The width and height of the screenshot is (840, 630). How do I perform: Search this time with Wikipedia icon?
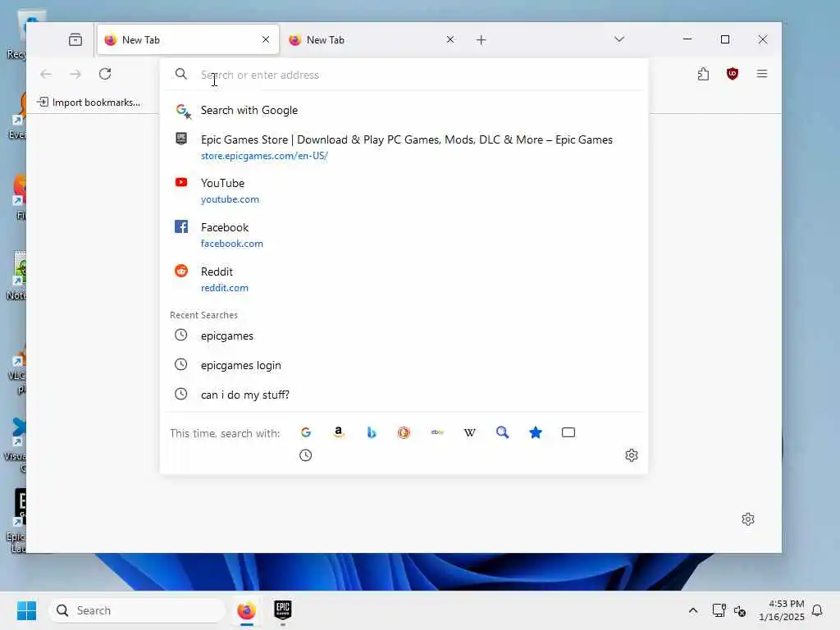(470, 432)
